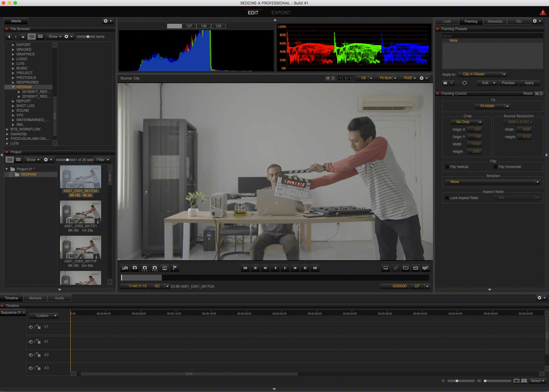Screen dimensions: 549x392
Task: Click the clapperboard slate icon below viewer
Action: [x=416, y=268]
